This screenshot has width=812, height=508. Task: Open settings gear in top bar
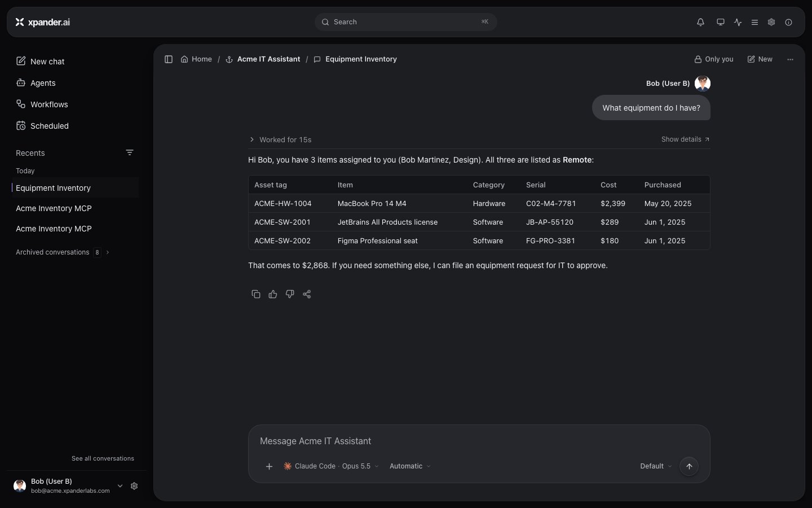(771, 22)
